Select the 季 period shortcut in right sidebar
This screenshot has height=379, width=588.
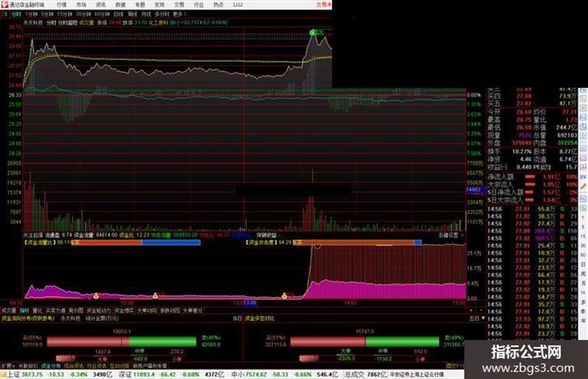coord(583,311)
